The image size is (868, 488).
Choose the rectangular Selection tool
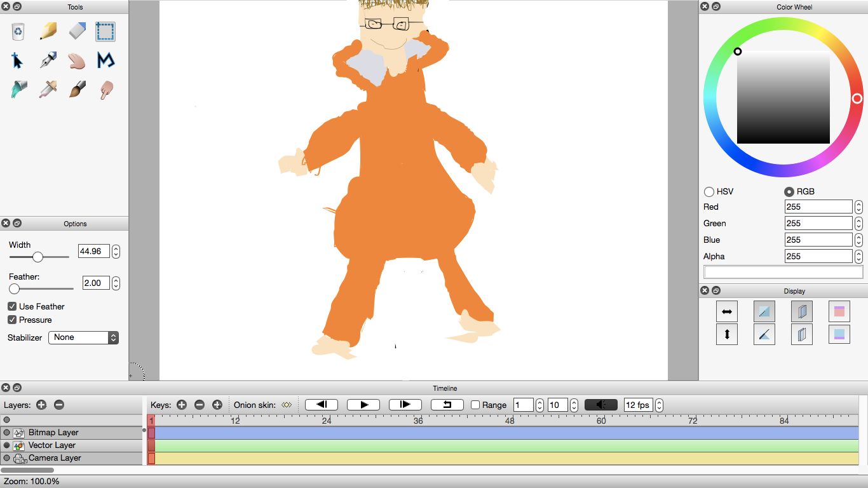tap(105, 31)
